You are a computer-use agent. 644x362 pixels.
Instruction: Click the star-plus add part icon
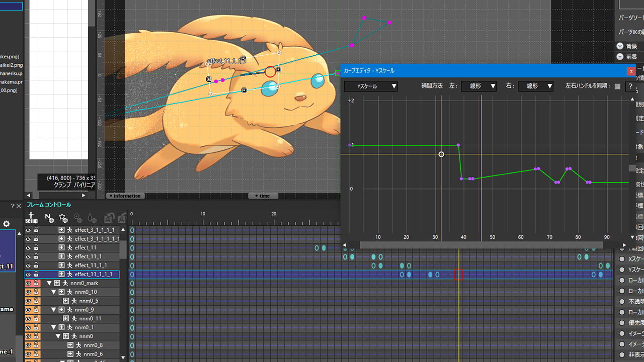63,218
